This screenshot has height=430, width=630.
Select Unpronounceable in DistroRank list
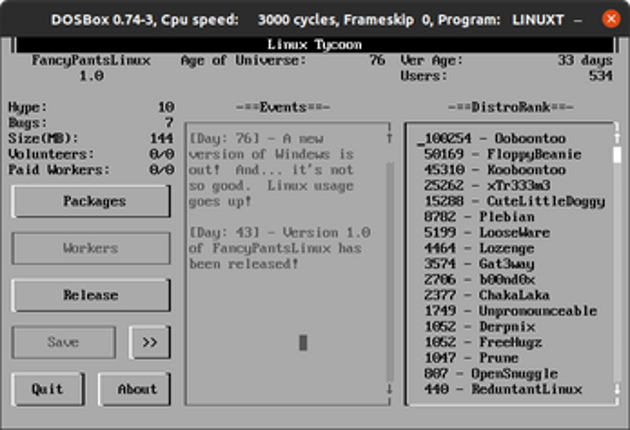pos(511,311)
